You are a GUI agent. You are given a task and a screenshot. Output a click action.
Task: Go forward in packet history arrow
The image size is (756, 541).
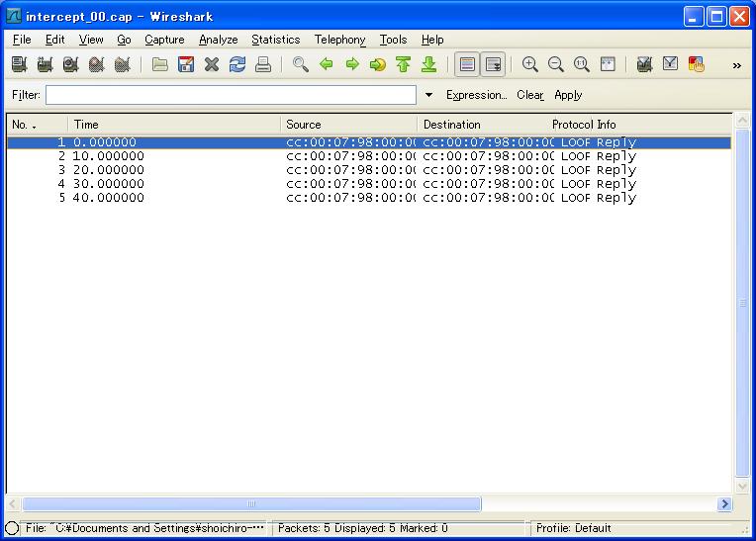click(352, 64)
